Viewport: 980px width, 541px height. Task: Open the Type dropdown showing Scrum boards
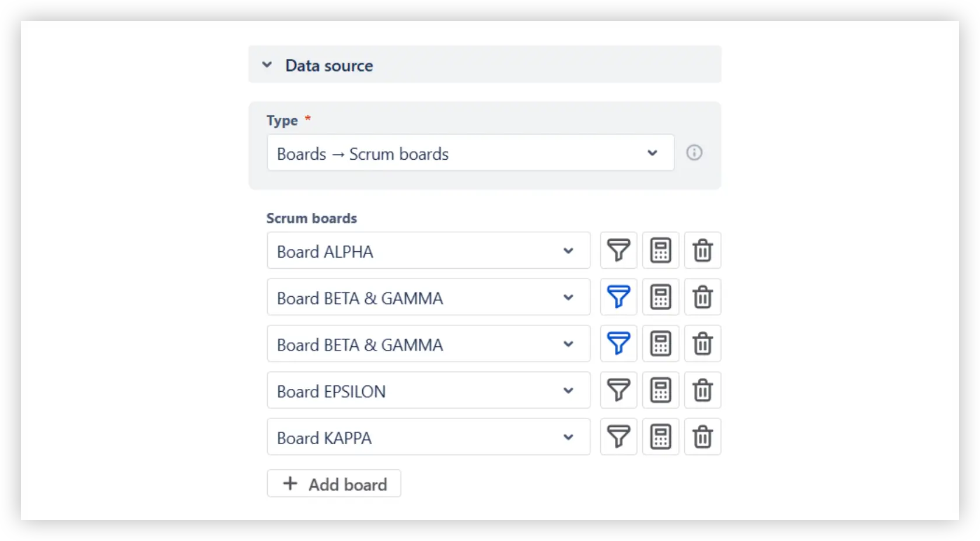(x=470, y=153)
